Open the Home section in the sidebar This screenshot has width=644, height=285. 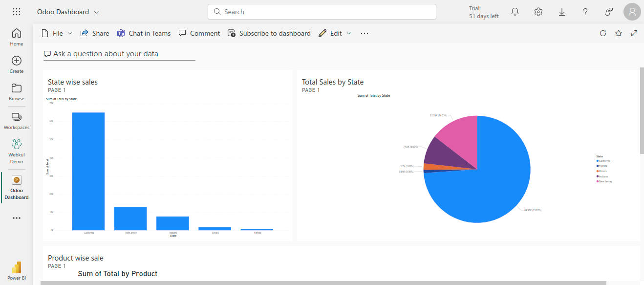[x=16, y=36]
